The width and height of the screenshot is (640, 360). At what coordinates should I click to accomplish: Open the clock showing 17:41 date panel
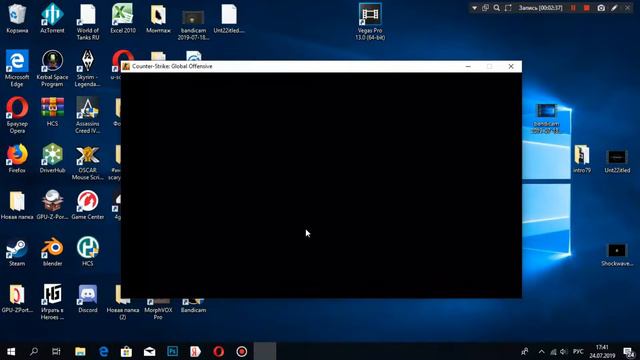(x=602, y=351)
